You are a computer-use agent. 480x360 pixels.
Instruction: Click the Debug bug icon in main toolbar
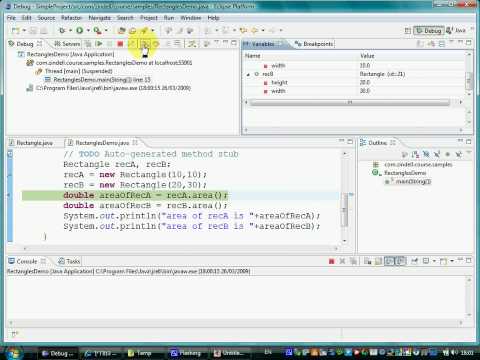[x=62, y=31]
